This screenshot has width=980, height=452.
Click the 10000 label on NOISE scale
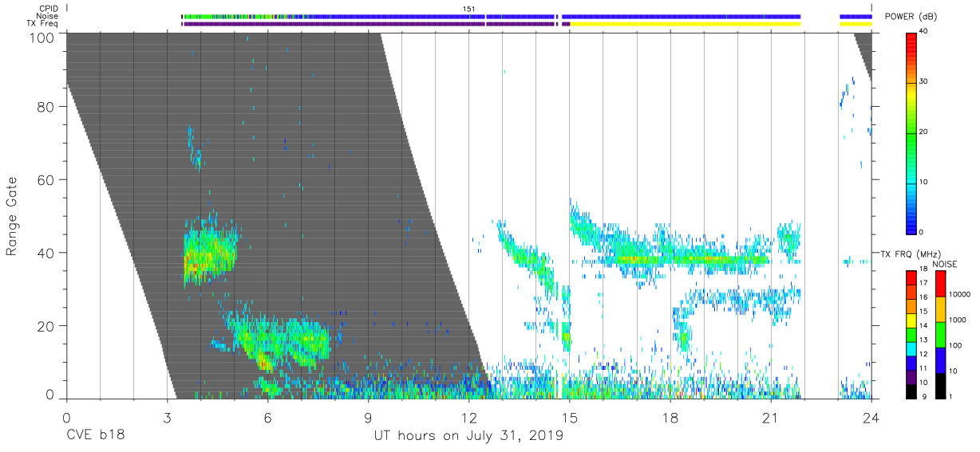tap(958, 294)
